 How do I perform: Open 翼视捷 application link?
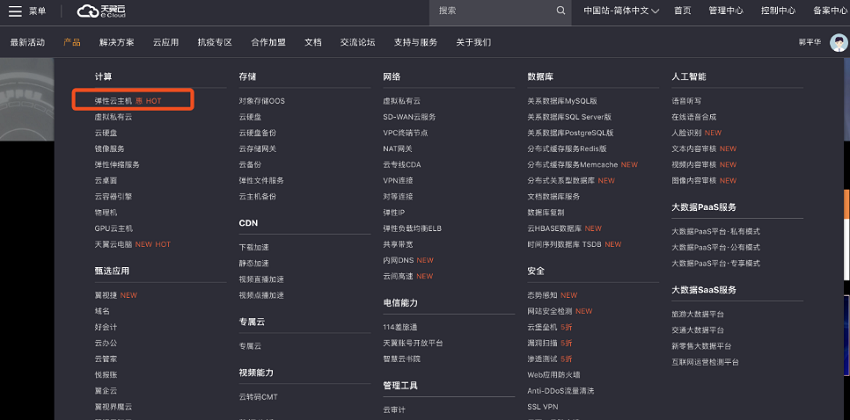tap(106, 295)
